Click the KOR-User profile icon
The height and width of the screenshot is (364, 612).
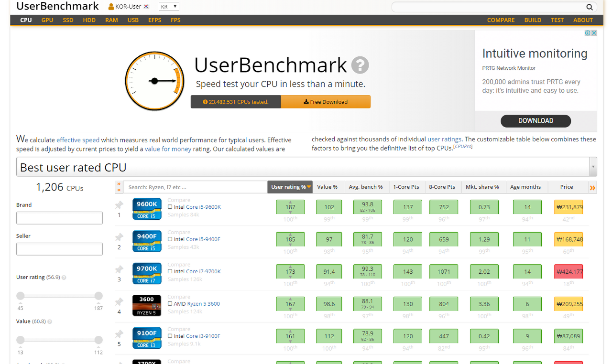click(111, 7)
